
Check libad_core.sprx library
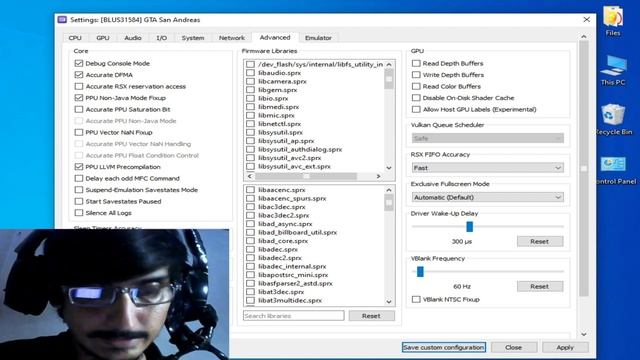click(251, 241)
